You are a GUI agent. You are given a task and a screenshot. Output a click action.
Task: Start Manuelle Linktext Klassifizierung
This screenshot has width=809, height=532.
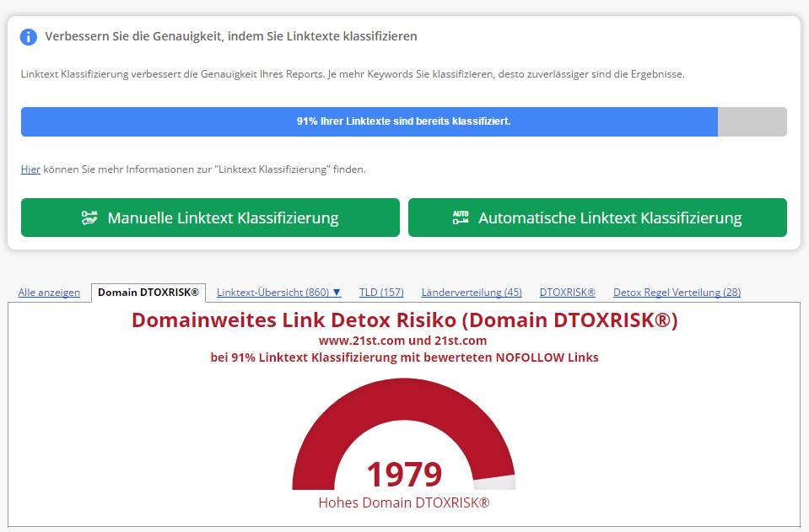click(x=210, y=218)
